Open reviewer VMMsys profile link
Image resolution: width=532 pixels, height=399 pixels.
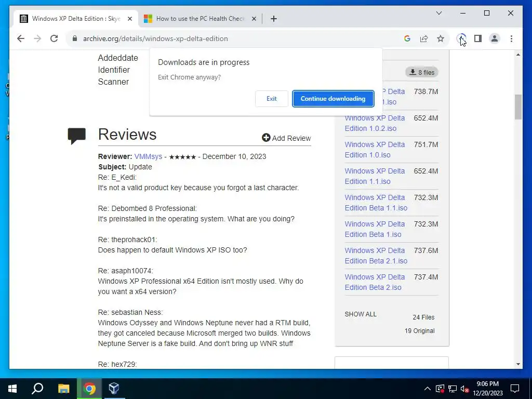(148, 156)
